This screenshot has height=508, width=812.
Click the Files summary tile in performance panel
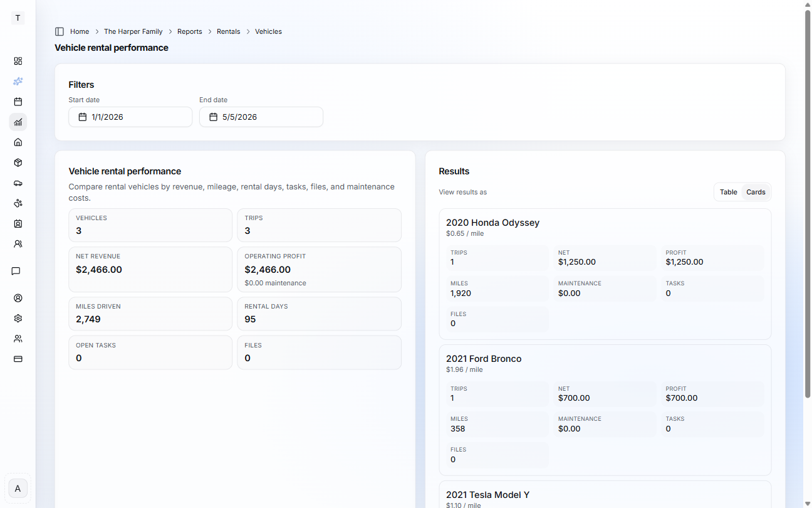point(320,352)
